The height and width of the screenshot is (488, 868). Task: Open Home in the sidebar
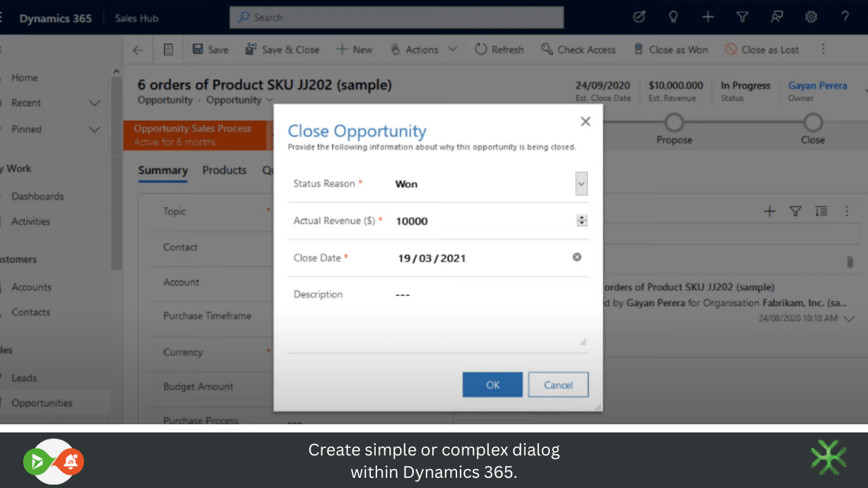click(24, 78)
